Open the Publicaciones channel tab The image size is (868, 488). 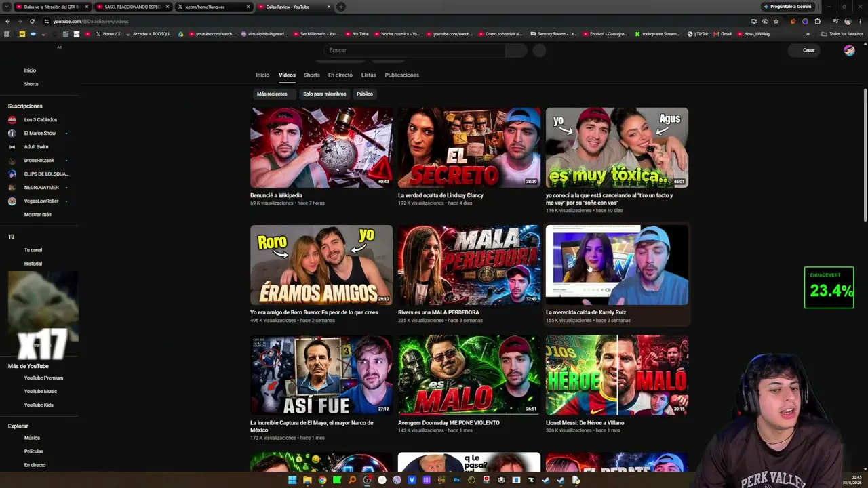click(402, 75)
